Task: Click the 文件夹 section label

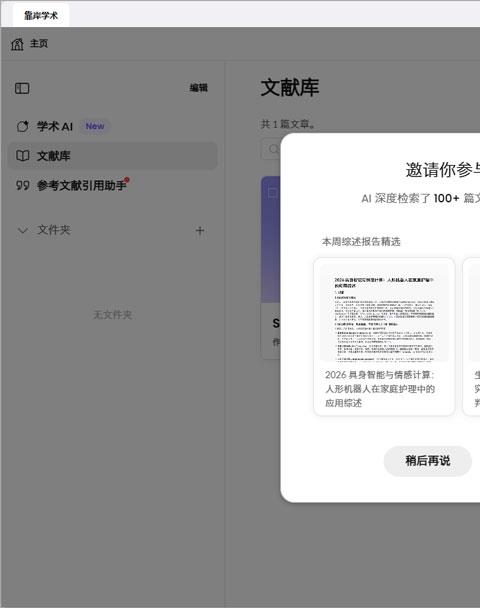Action: (54, 230)
